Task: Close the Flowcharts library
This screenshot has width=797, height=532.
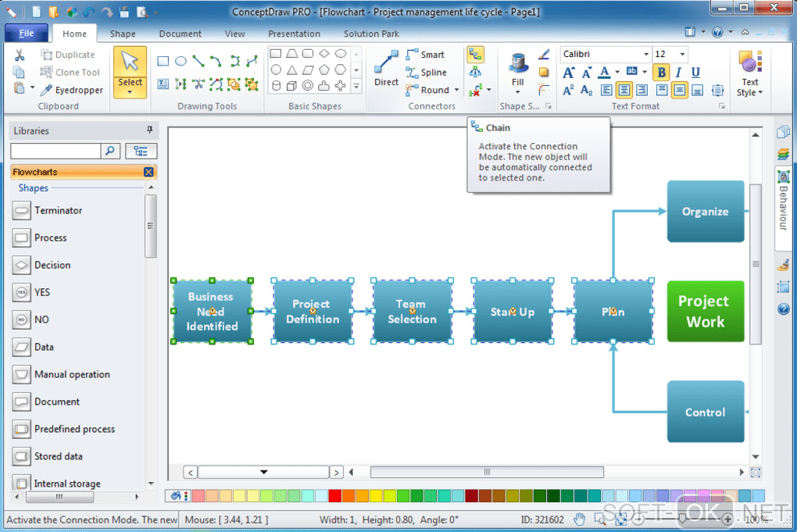Action: 148,172
